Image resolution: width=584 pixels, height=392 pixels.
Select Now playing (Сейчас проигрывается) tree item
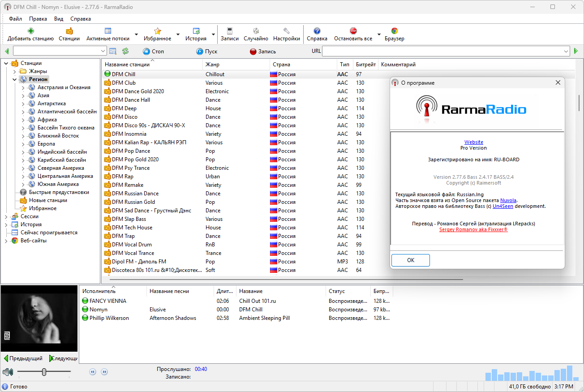click(49, 233)
